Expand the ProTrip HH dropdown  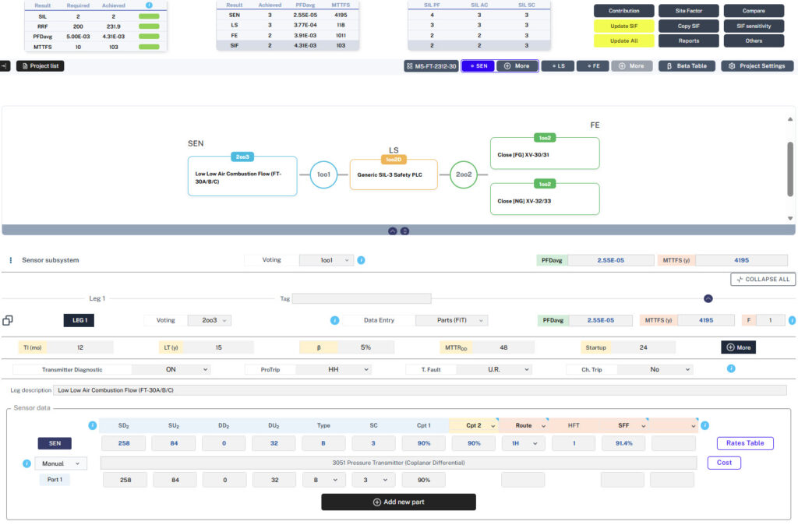pyautogui.click(x=341, y=369)
